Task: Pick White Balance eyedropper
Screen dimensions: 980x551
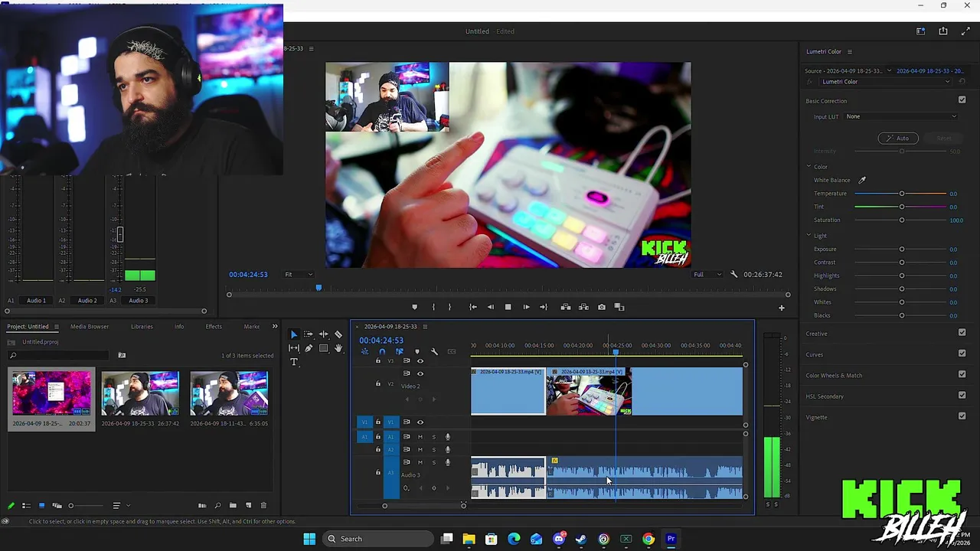Action: [x=862, y=180]
